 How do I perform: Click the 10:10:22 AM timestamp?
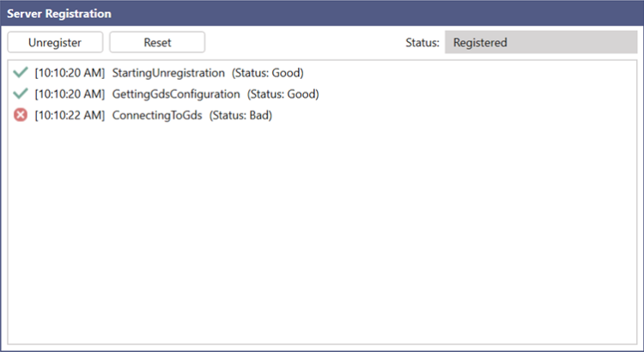(70, 115)
